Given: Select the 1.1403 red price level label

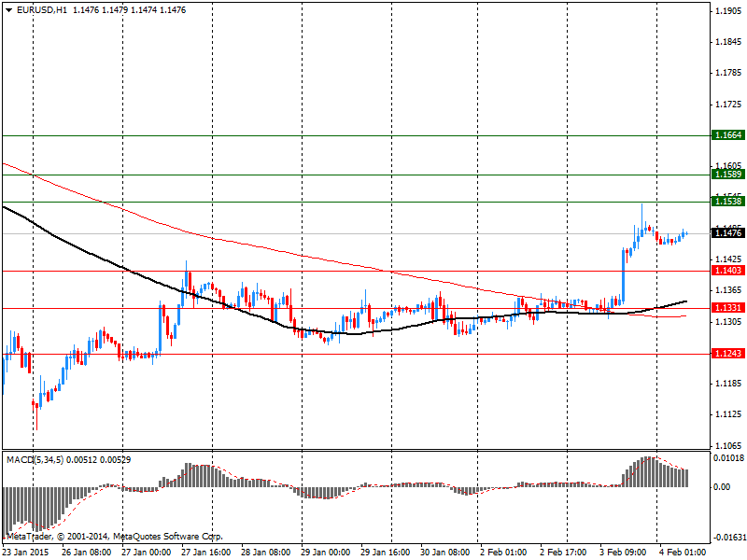Looking at the screenshot, I should tap(728, 271).
